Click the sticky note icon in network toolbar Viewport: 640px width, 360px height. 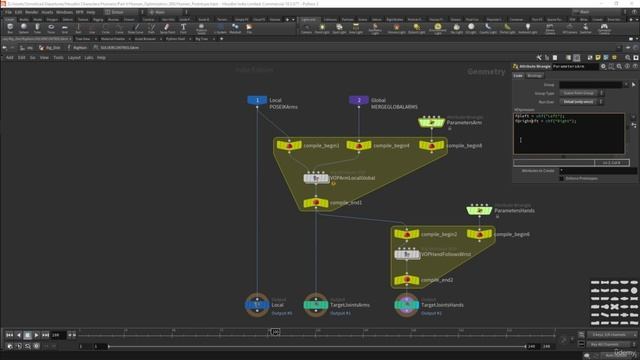(598, 58)
